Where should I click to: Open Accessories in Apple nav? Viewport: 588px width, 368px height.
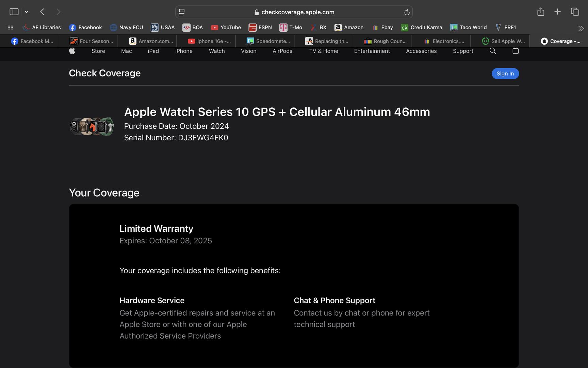(x=421, y=51)
